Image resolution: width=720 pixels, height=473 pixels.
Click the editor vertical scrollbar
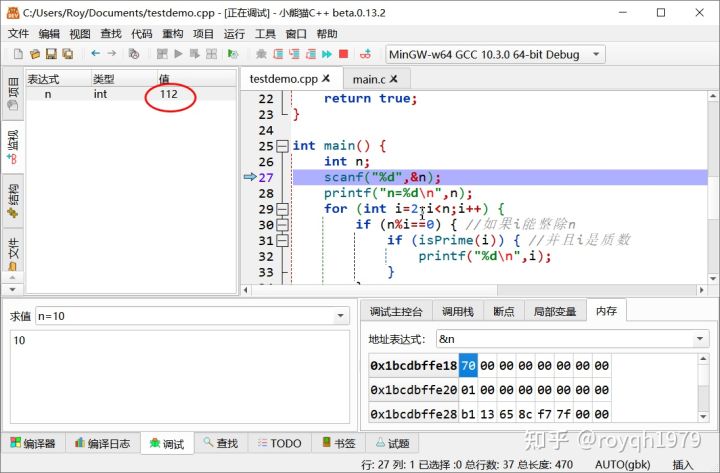pos(713,187)
